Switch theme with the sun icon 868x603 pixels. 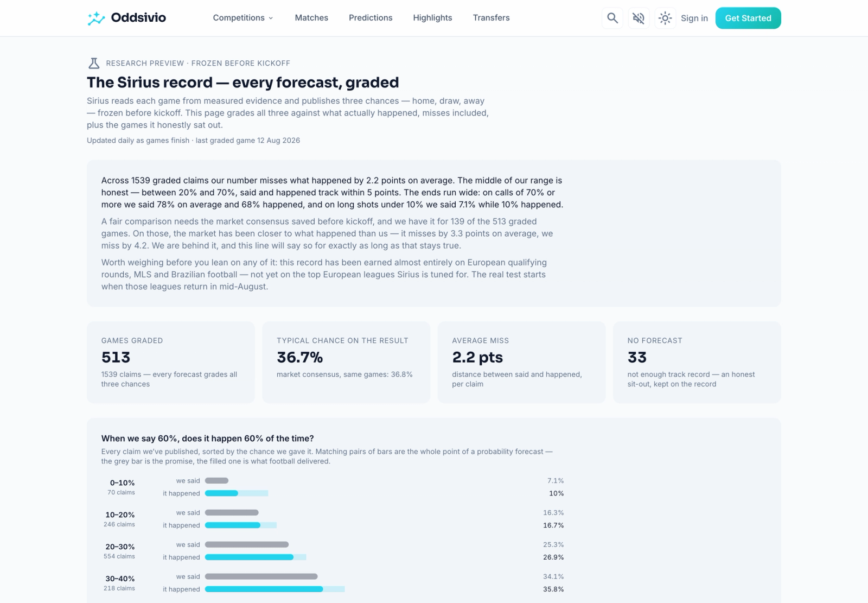[665, 18]
